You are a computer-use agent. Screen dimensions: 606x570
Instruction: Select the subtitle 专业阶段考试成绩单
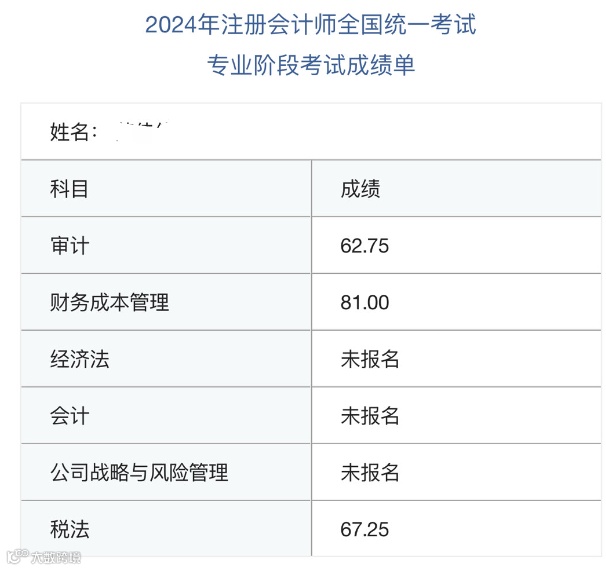311,65
